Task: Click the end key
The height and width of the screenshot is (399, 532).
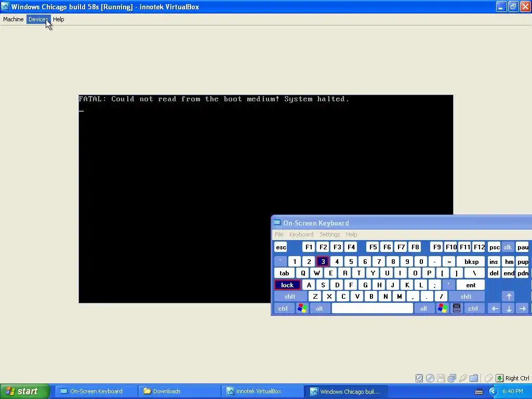Action: point(509,273)
